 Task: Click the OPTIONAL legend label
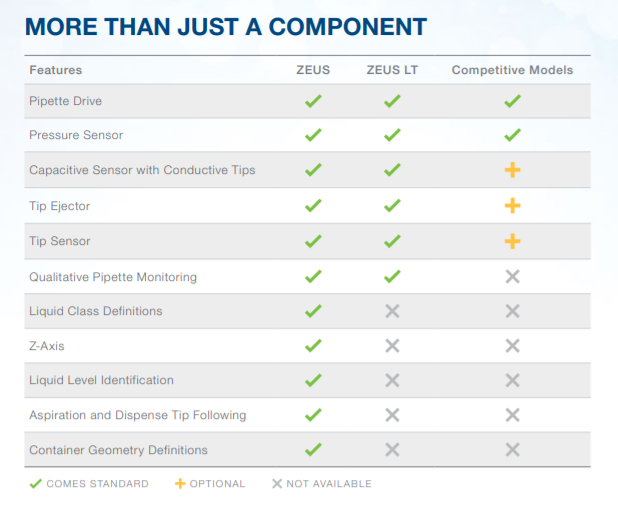(217, 484)
